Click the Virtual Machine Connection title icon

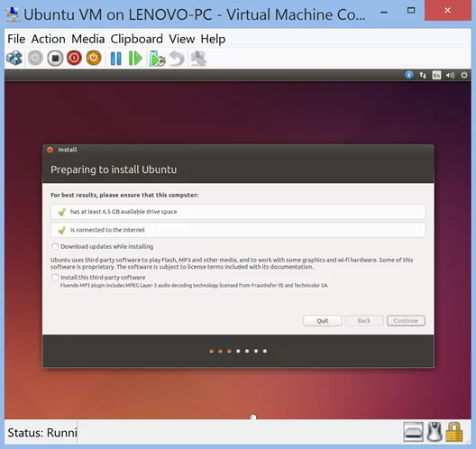tap(13, 14)
